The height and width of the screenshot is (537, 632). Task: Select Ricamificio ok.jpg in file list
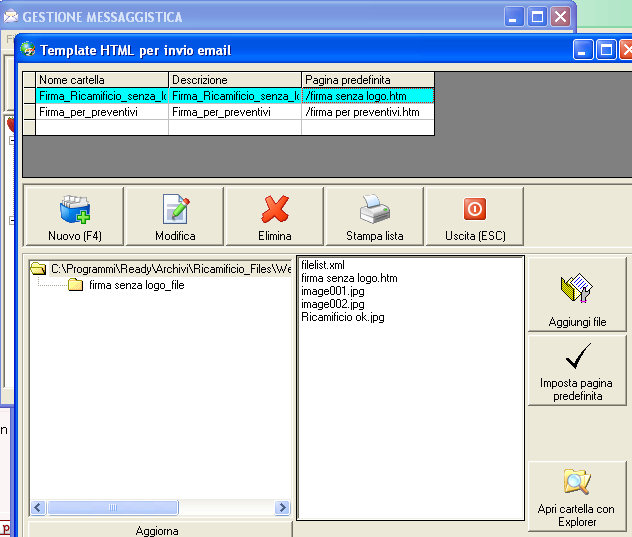[x=343, y=317]
